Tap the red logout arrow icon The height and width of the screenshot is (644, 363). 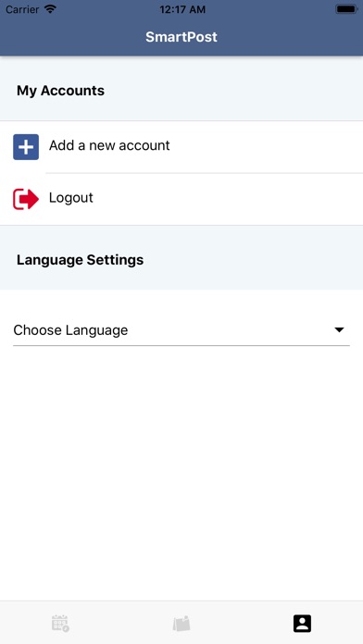[26, 199]
